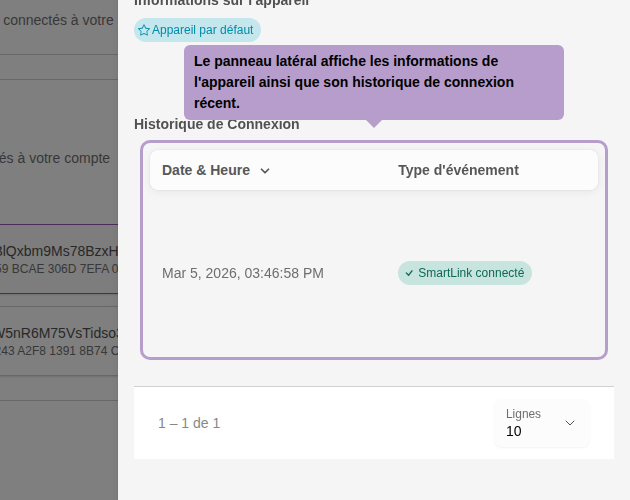This screenshot has height=500, width=630.
Task: Click the Type d'événement column header
Action: [x=458, y=170]
